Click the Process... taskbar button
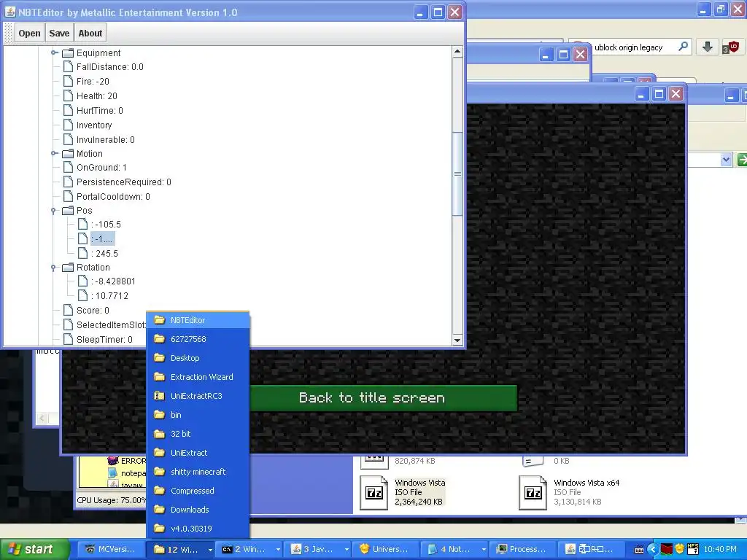The width and height of the screenshot is (747, 560). (524, 550)
